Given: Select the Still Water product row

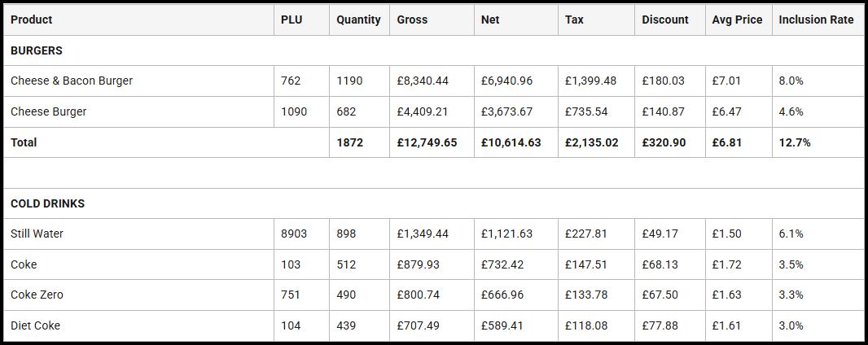Looking at the screenshot, I should [x=37, y=234].
